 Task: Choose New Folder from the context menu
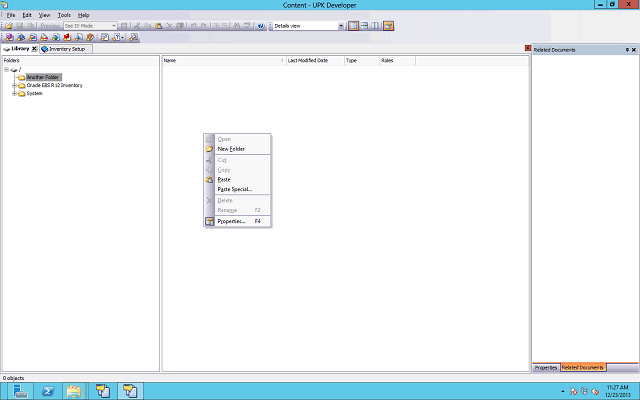coord(237,149)
